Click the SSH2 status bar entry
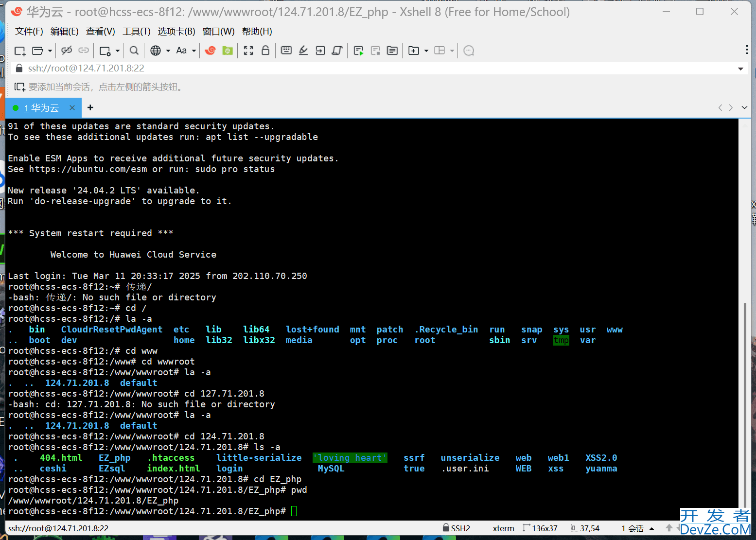Screen dimensions: 756x540 coord(457,528)
